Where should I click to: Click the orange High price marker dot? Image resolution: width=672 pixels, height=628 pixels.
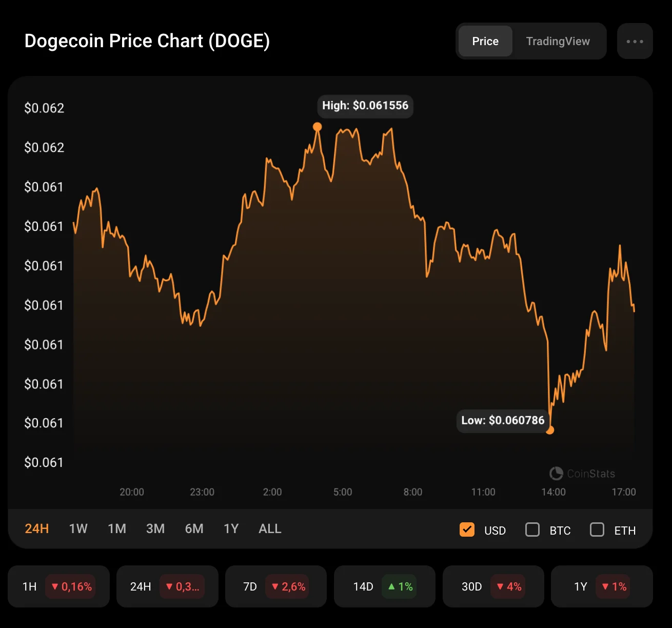[318, 127]
